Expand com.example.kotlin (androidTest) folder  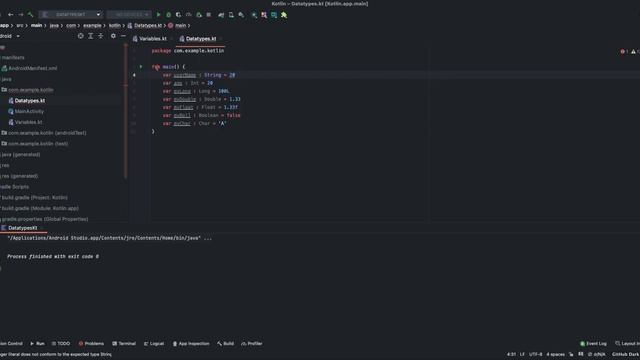44,133
